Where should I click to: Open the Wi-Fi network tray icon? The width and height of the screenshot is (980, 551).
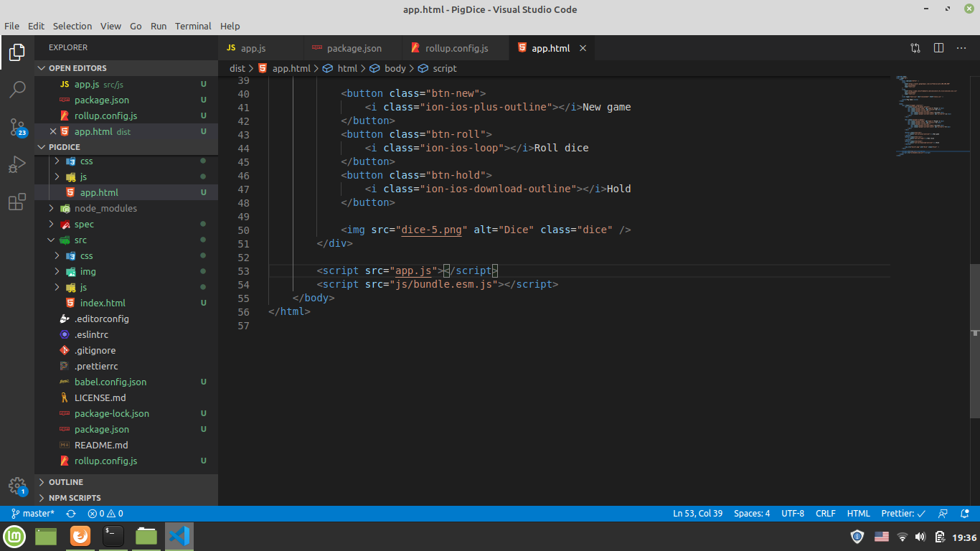point(903,537)
